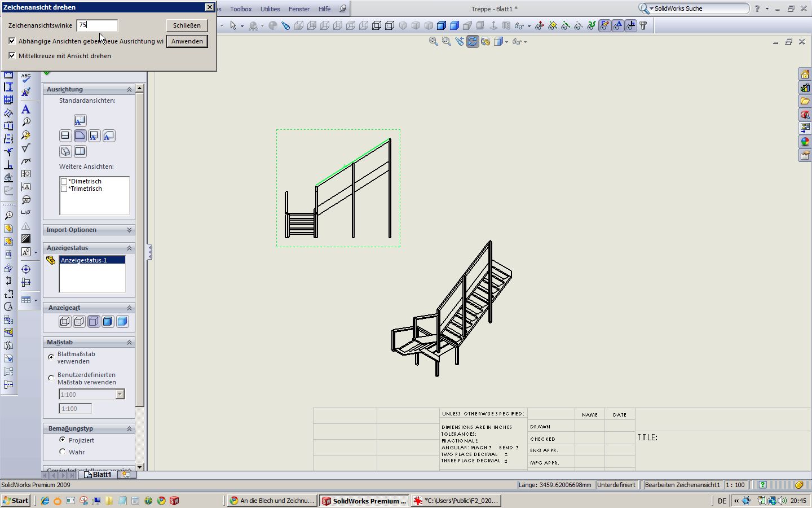
Task: Click the Zoom to Area icon
Action: tap(447, 41)
